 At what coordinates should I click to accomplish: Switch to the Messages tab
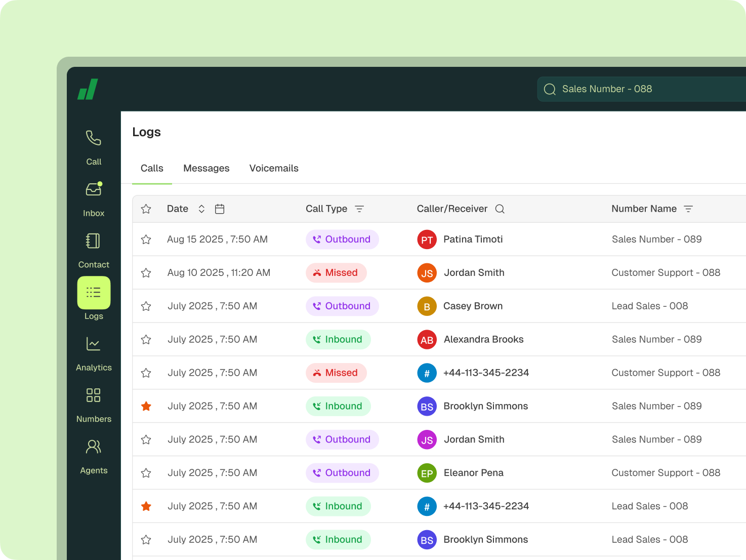pos(206,168)
